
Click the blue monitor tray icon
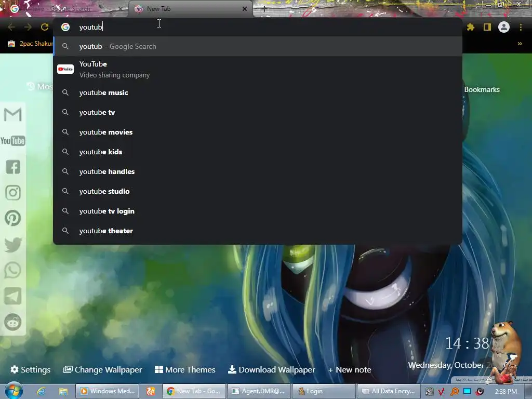click(x=467, y=392)
